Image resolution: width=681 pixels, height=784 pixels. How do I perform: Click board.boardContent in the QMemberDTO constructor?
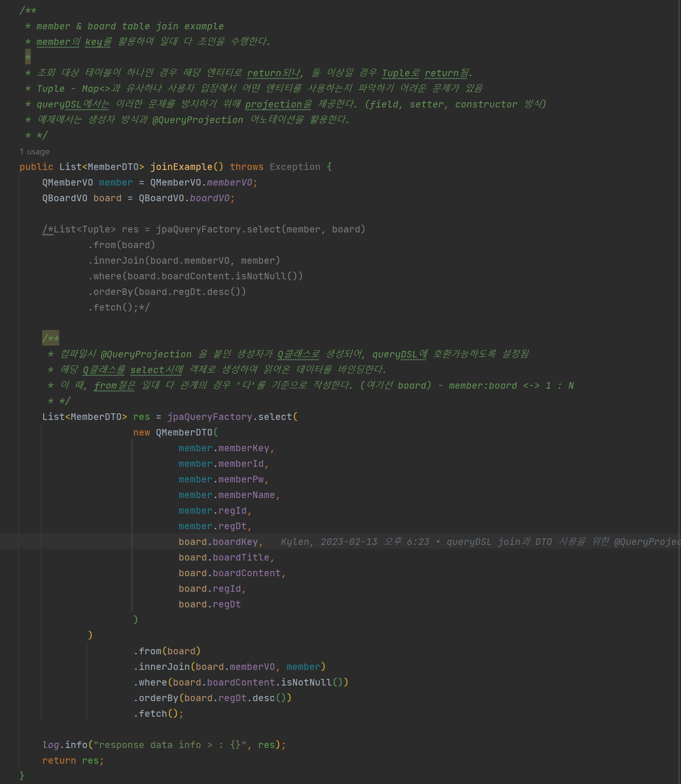(x=230, y=573)
